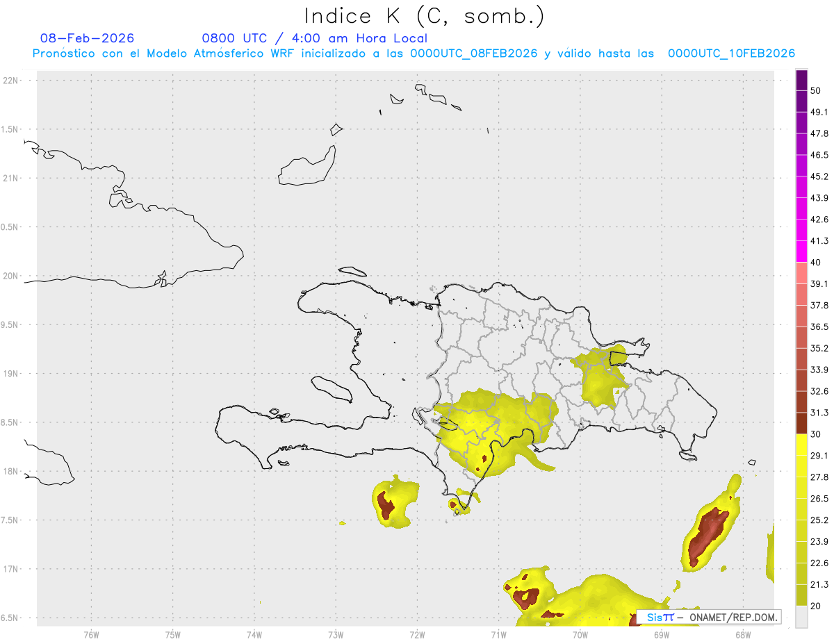Screen dimensions: 834x644
Task: Click the 68W longitude label
Action: 743,634
